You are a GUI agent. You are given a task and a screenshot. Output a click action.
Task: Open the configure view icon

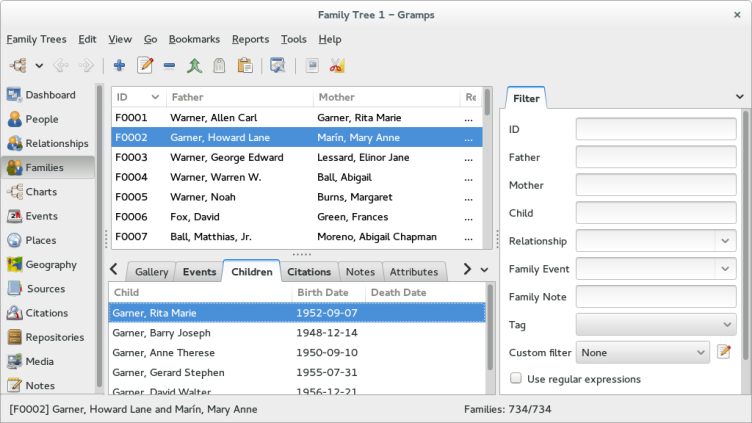[277, 65]
